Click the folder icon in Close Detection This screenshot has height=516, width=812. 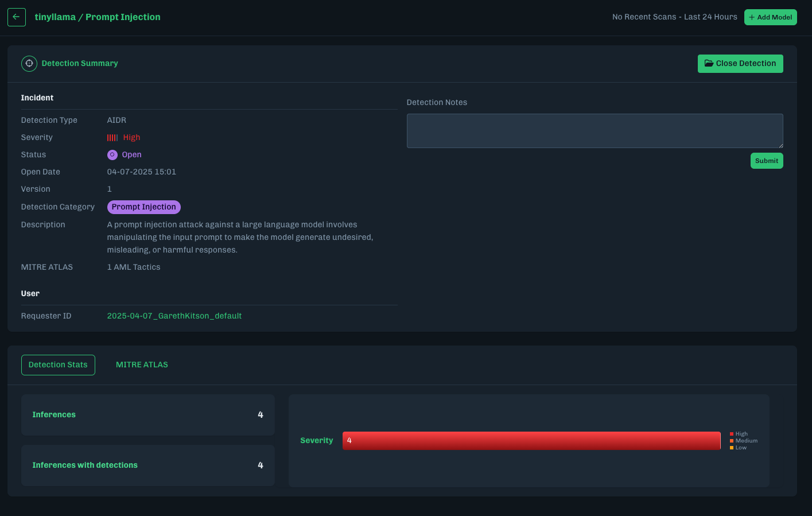709,64
